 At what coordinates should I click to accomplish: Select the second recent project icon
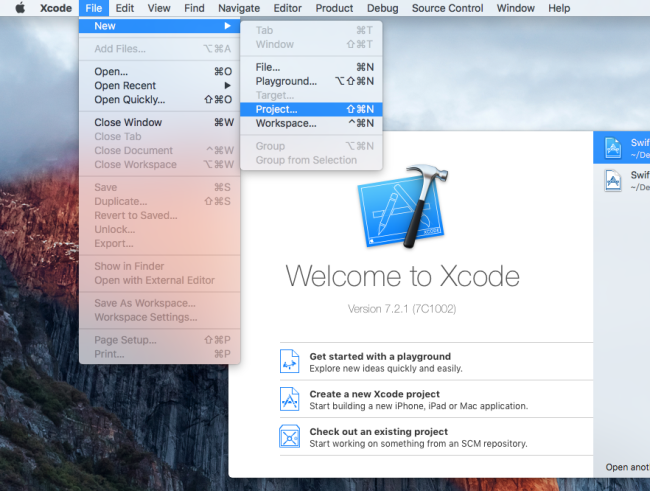tap(613, 180)
